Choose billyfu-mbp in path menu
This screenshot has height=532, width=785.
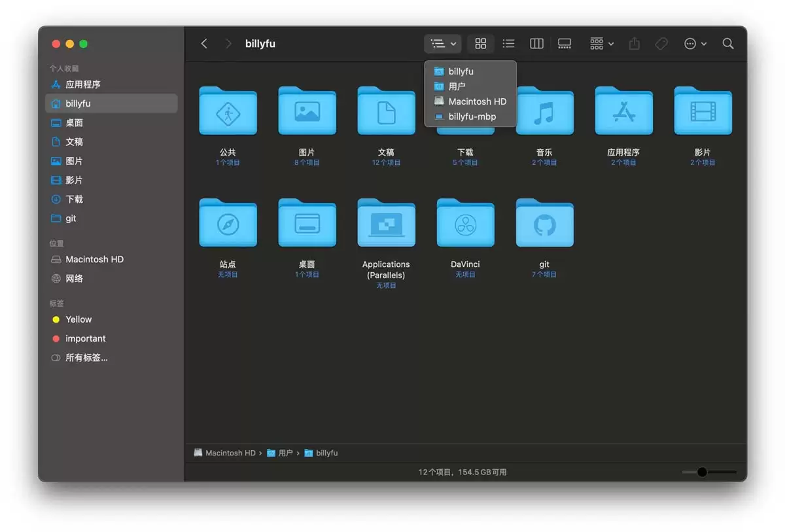470,116
